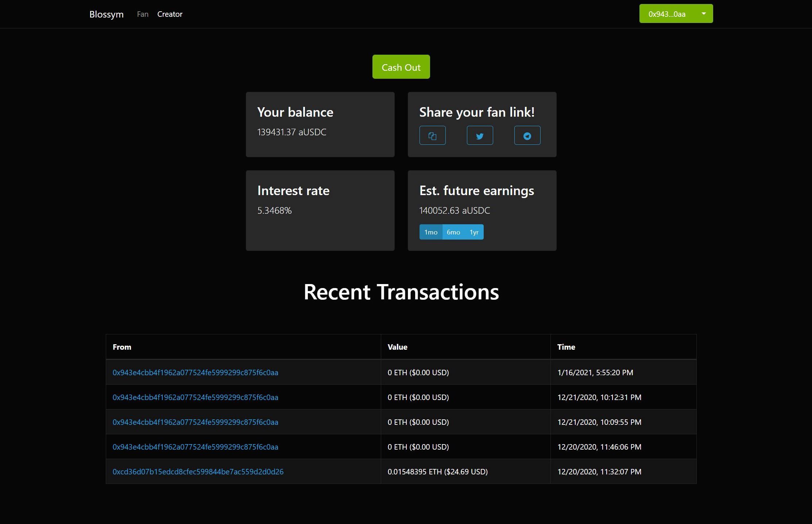Screen dimensions: 812x524
Task: Open the Fan page in navbar
Action: tap(143, 14)
